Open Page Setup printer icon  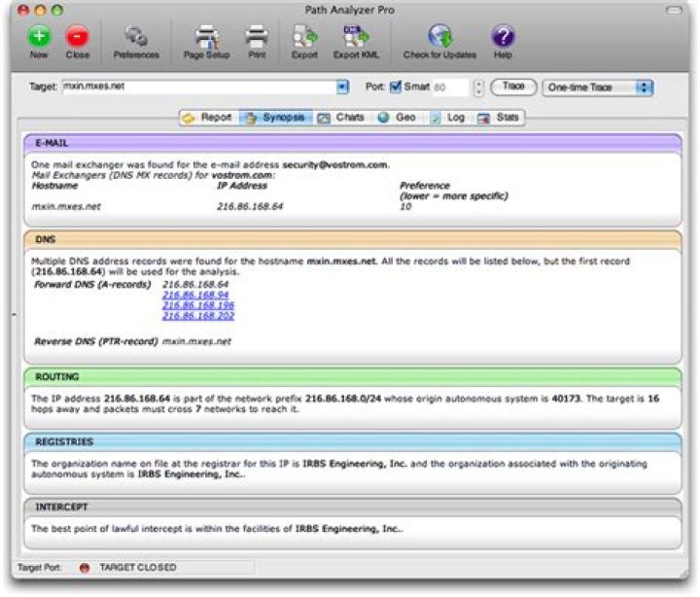tap(207, 37)
